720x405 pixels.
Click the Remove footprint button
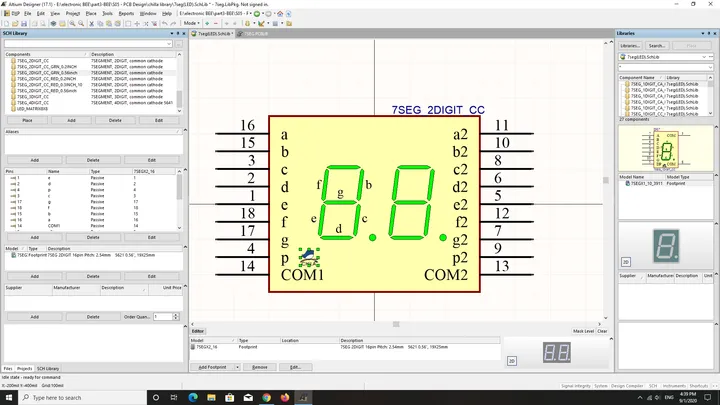259,367
